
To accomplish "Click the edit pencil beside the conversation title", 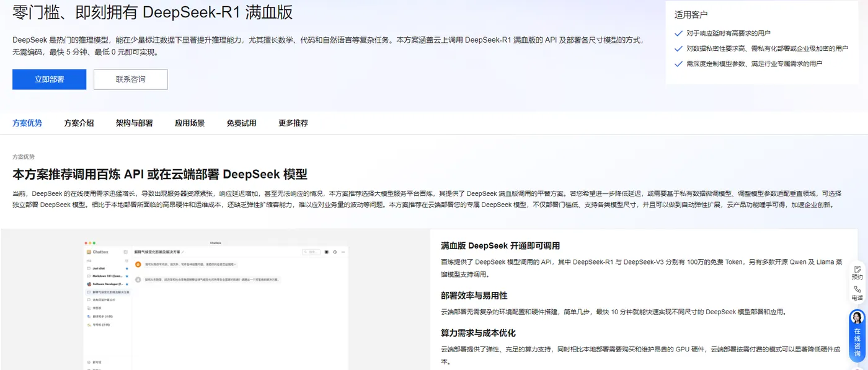I will click(183, 252).
